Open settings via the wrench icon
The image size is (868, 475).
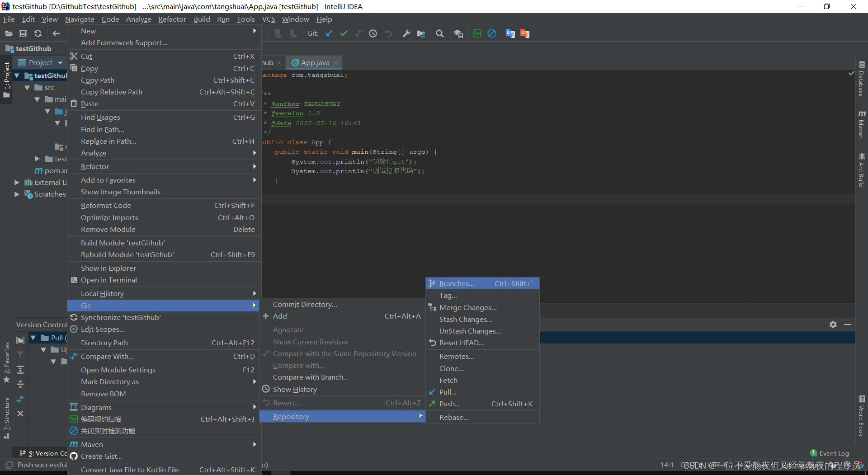[406, 33]
